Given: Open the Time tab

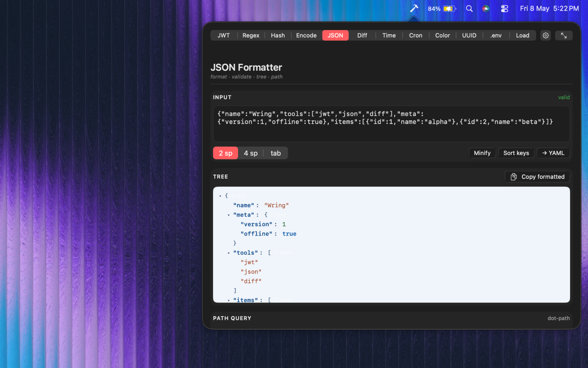Looking at the screenshot, I should click(389, 36).
